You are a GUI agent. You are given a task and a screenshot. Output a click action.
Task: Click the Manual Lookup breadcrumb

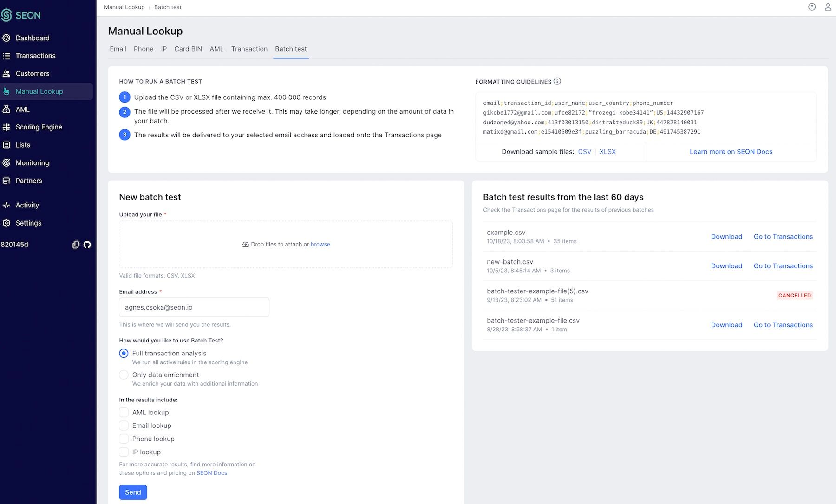(124, 7)
